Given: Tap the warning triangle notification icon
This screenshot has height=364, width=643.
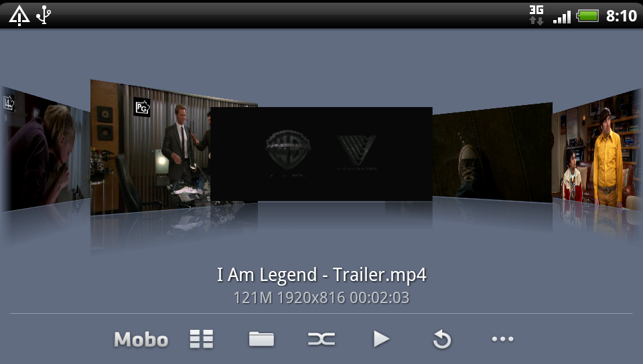Looking at the screenshot, I should click(x=19, y=15).
